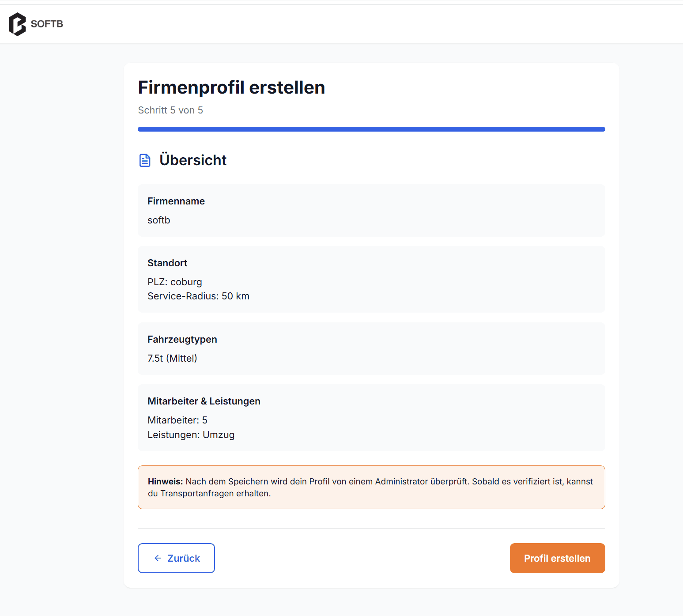
Task: Select the PLZ: coburg line
Action: click(175, 282)
